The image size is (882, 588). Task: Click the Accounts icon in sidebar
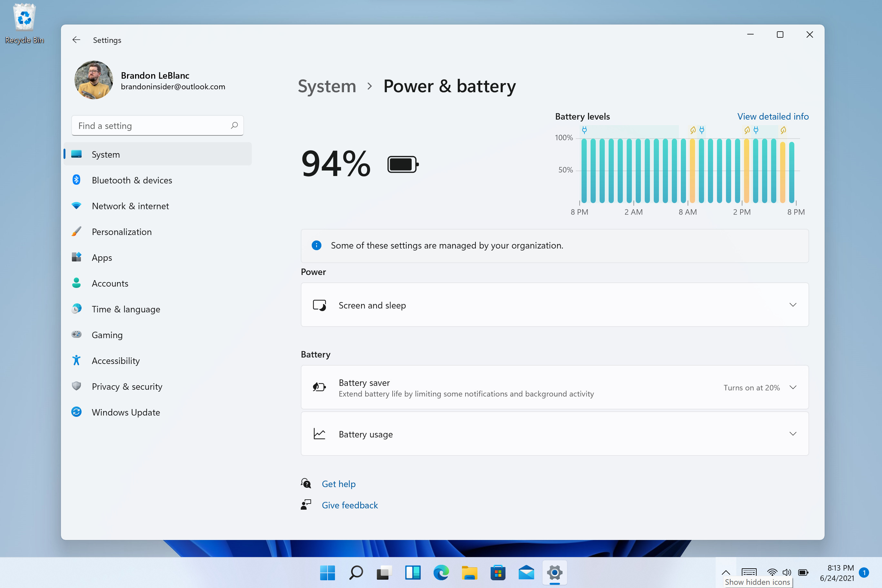point(77,283)
